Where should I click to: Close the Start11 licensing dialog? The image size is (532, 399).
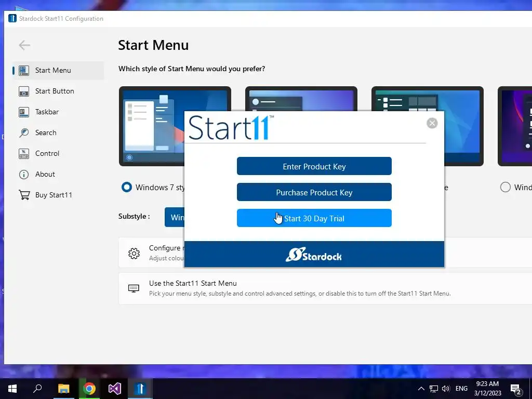click(x=432, y=123)
